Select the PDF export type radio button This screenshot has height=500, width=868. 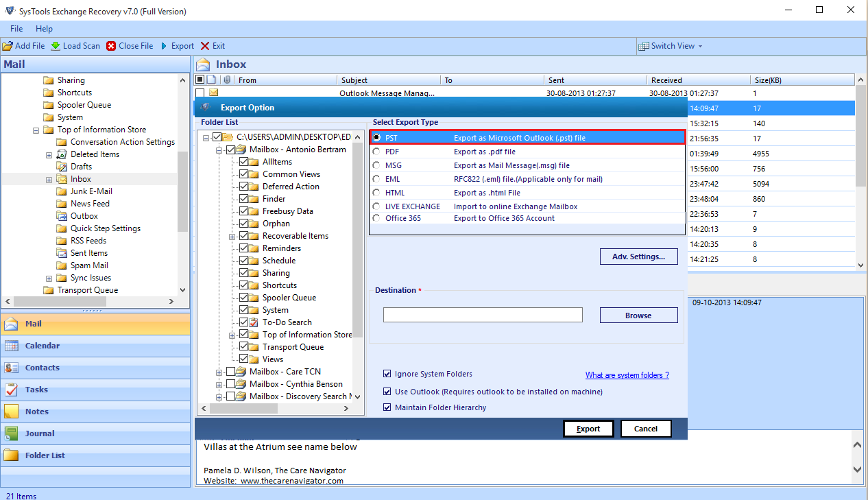pos(376,152)
